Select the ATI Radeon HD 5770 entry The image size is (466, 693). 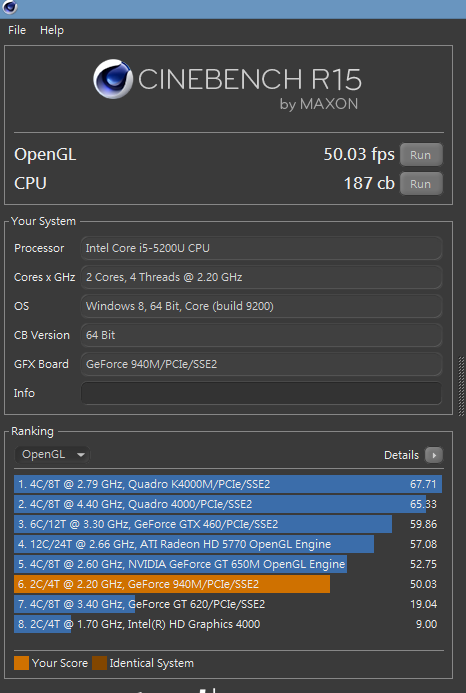(x=228, y=544)
